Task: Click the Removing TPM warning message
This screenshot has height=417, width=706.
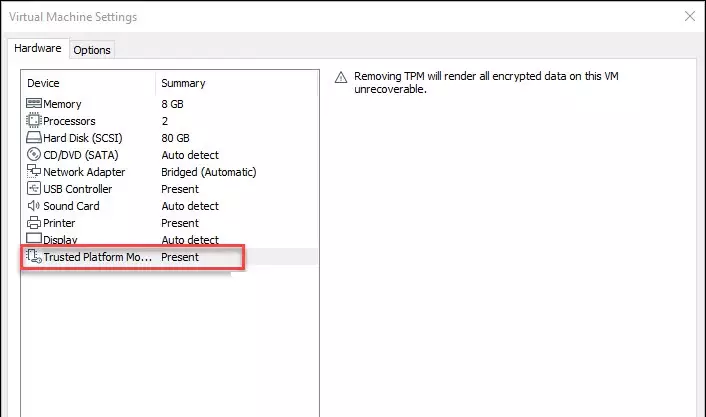Action: 486,82
